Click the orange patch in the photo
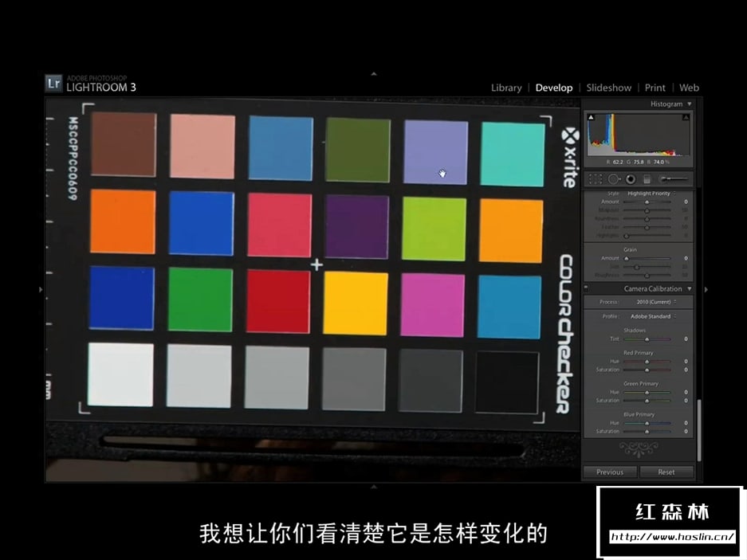 (123, 221)
